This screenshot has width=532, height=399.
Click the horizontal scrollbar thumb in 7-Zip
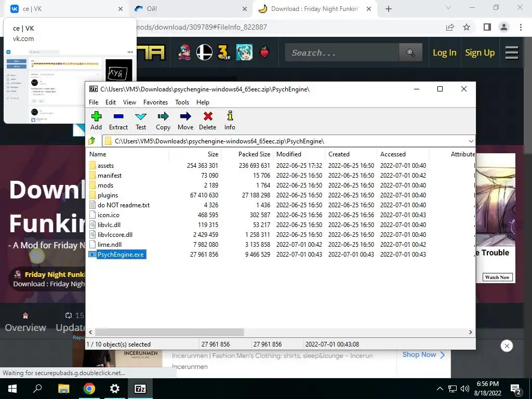coord(169,332)
